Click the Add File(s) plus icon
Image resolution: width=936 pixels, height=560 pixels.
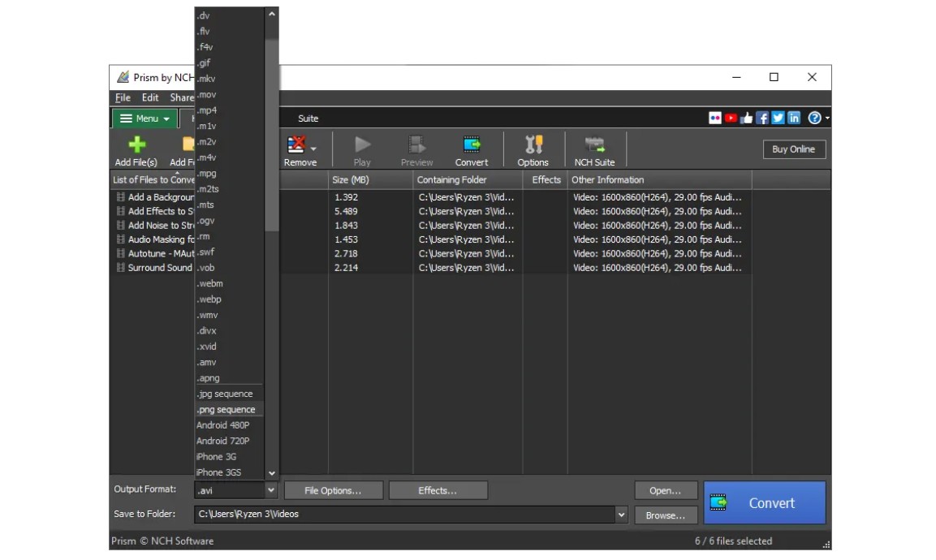tap(136, 144)
